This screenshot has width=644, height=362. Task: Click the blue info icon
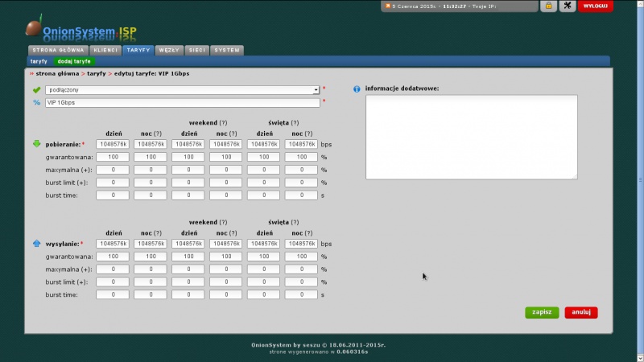tap(357, 88)
